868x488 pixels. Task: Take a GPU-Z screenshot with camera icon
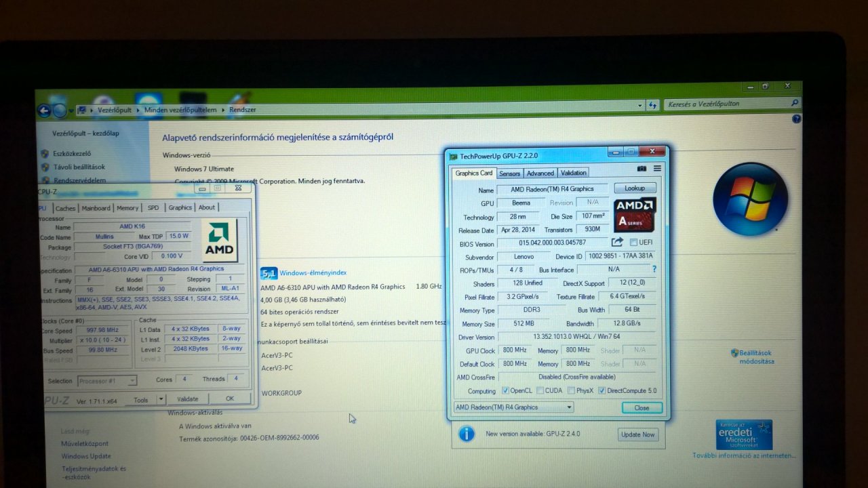click(x=642, y=169)
